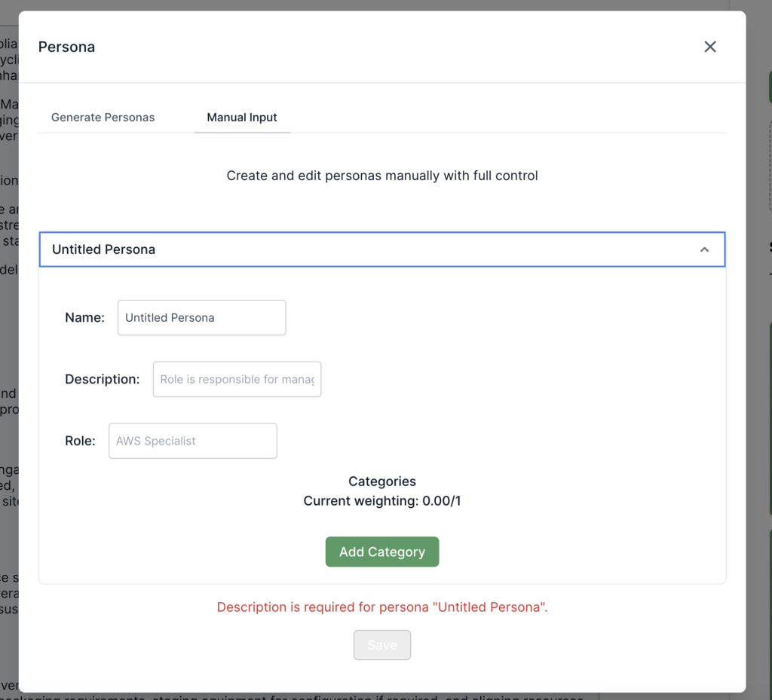Screen dimensions: 772x700
Task: Click the Description: field label
Action: [x=102, y=380]
